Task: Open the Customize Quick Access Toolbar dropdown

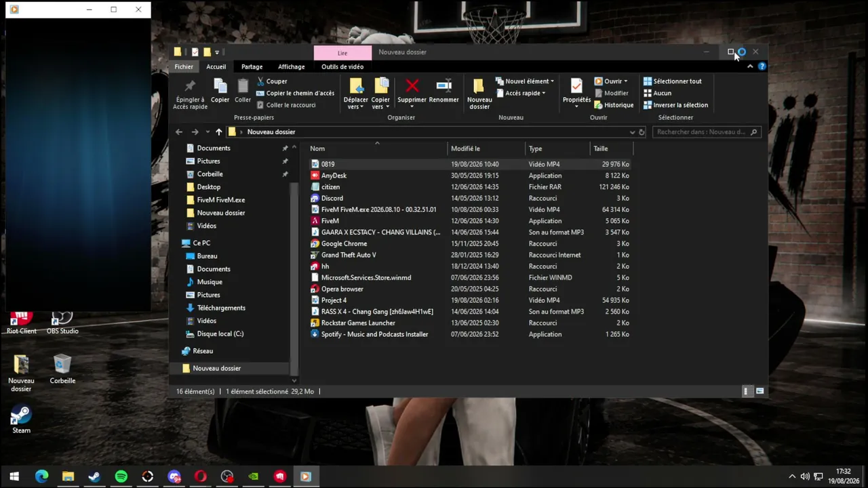Action: (217, 52)
